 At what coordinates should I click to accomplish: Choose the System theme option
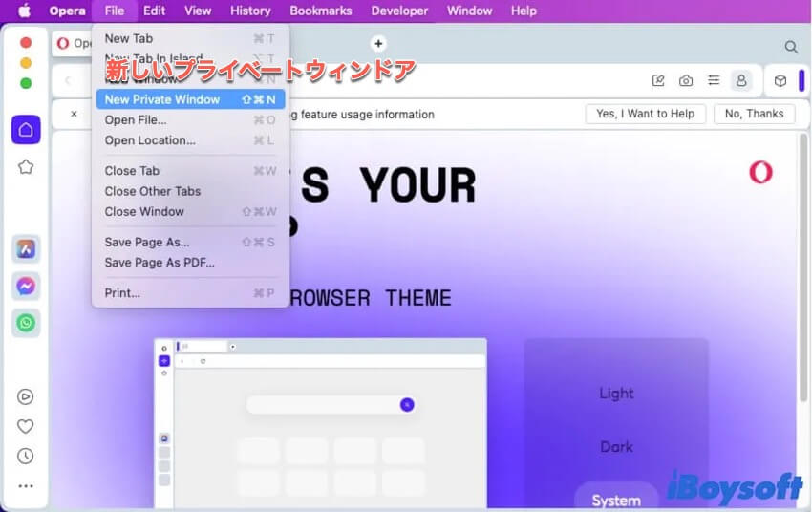616,501
